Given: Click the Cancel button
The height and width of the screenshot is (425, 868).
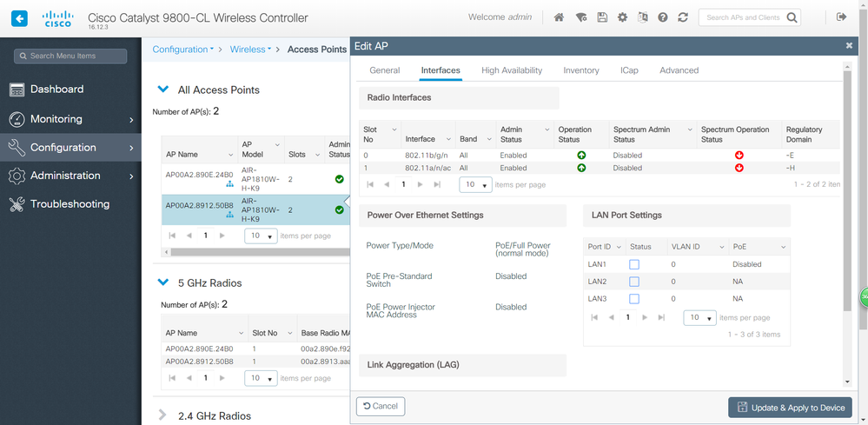Looking at the screenshot, I should tap(381, 406).
